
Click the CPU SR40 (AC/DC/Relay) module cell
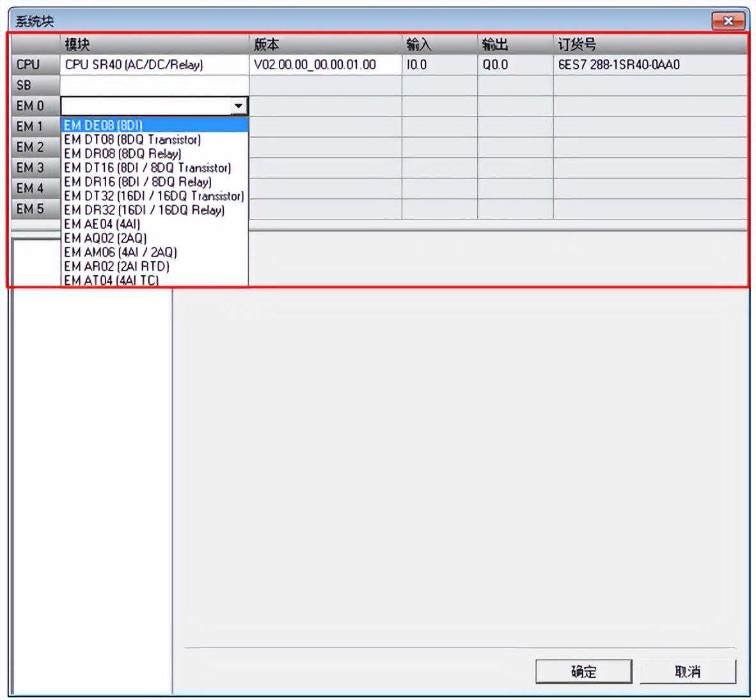[154, 65]
